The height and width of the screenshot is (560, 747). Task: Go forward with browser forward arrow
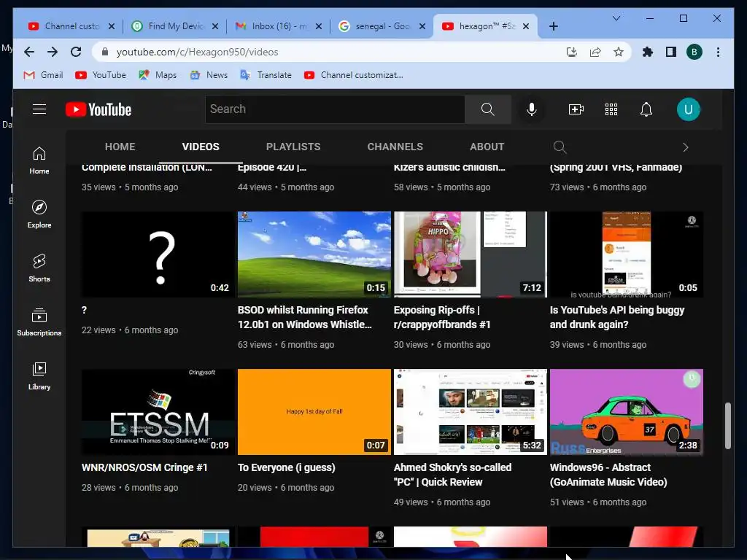coord(53,52)
